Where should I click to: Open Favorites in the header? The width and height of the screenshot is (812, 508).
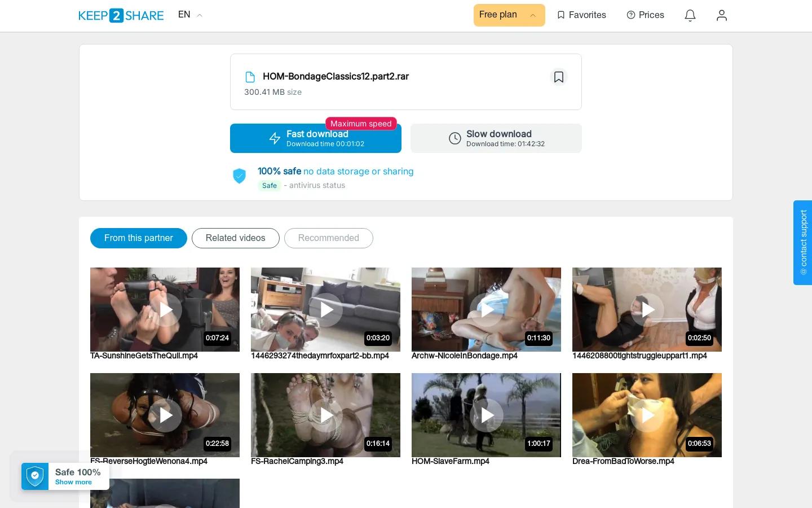(x=581, y=15)
